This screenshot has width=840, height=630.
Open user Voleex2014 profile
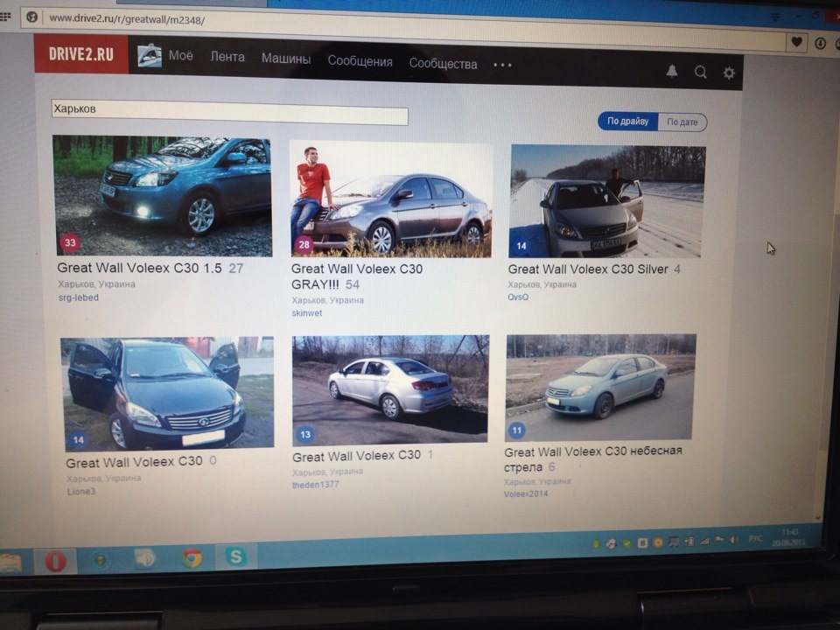pyautogui.click(x=526, y=493)
